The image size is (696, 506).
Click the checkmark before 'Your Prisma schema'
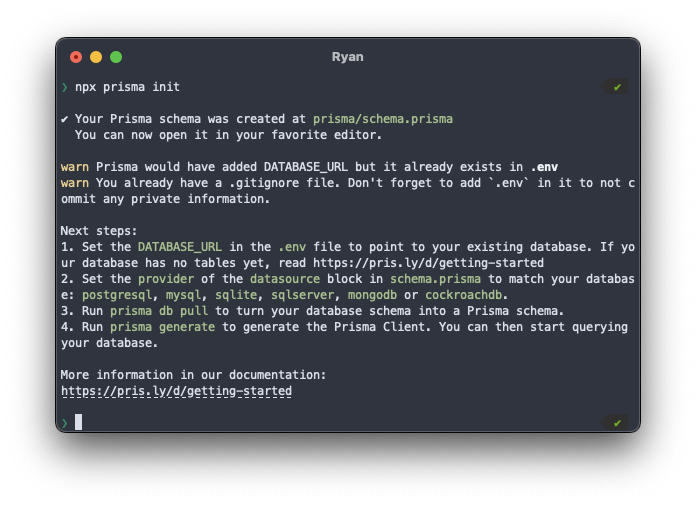click(x=65, y=119)
